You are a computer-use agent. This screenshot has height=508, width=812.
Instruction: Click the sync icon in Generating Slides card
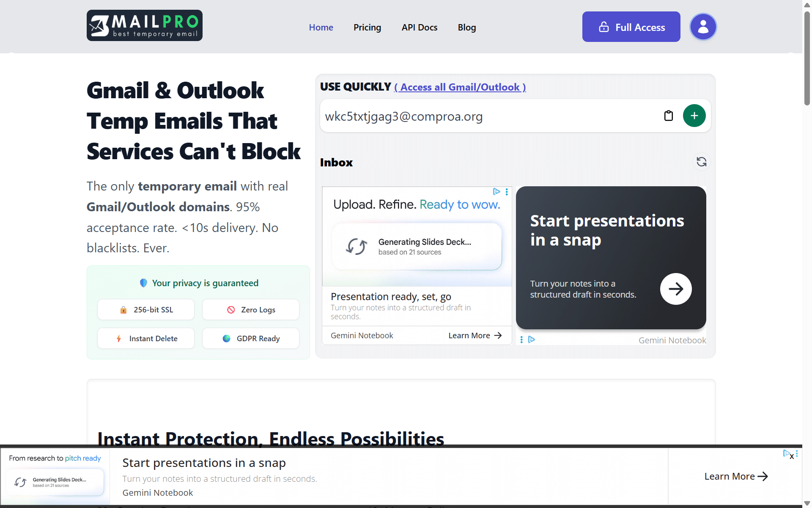(x=356, y=246)
